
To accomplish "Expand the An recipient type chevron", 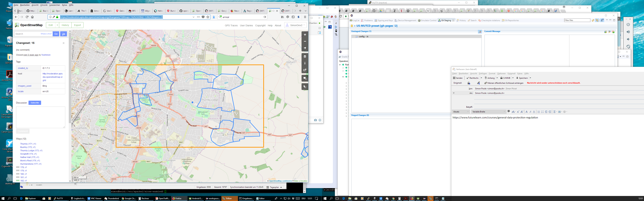I will click(454, 93).
